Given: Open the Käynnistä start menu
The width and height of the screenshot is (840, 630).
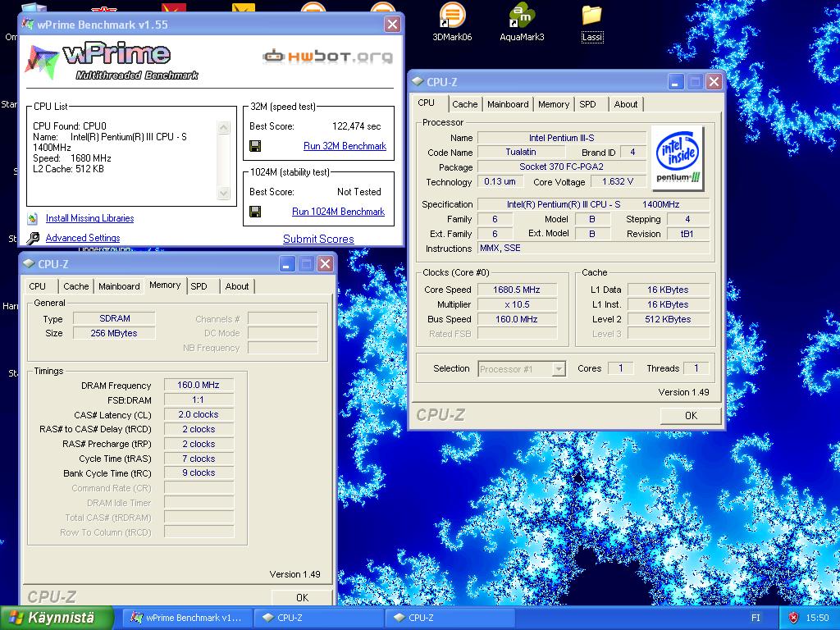Looking at the screenshot, I should click(57, 618).
